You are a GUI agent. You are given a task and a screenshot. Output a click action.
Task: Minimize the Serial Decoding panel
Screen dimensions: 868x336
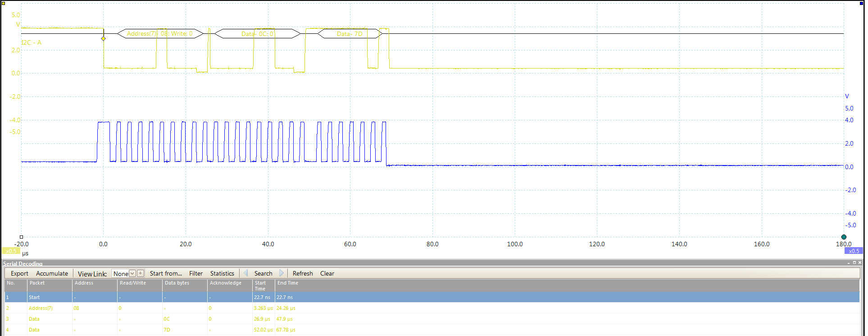849,263
